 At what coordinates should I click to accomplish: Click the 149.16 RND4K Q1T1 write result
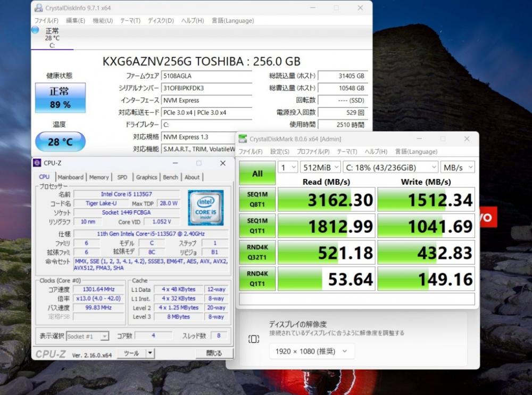426,278
